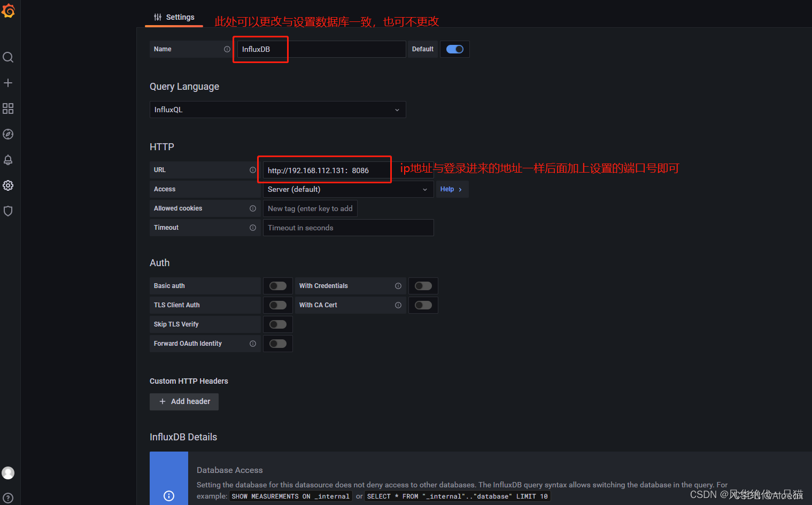Open the Help question mark icon
The image size is (812, 505).
point(8,498)
